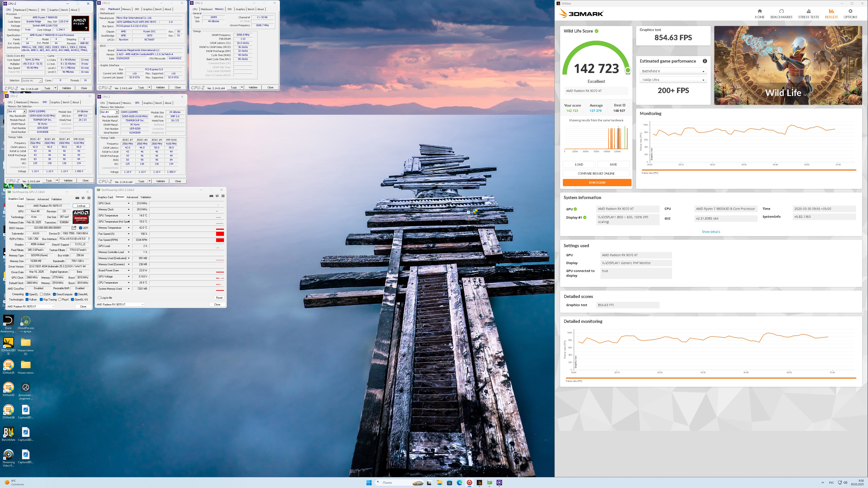Open Graphics tab in CPU-Z Memory window
Image resolution: width=868 pixels, height=488 pixels.
[240, 9]
